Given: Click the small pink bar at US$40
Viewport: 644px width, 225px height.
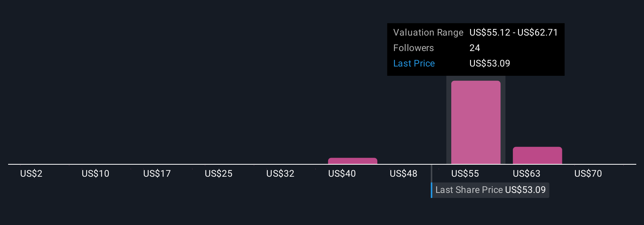Looking at the screenshot, I should (353, 161).
